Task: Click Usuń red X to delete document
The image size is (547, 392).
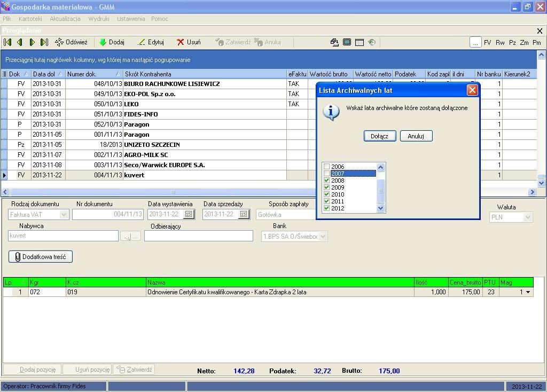Action: tap(181, 42)
